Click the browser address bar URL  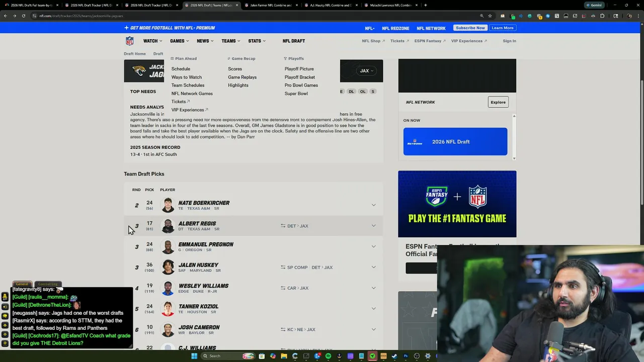coord(81,16)
